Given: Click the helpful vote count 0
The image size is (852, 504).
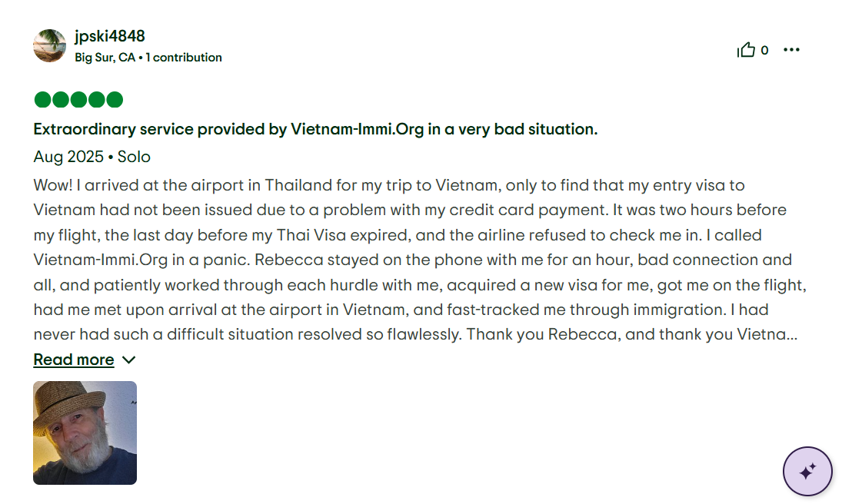Looking at the screenshot, I should click(764, 51).
